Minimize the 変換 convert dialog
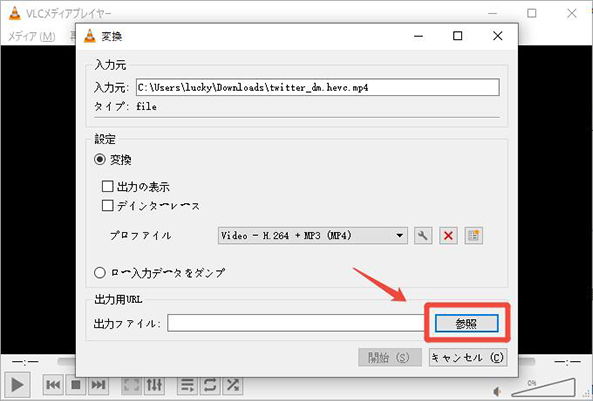Image resolution: width=593 pixels, height=401 pixels. pyautogui.click(x=418, y=36)
